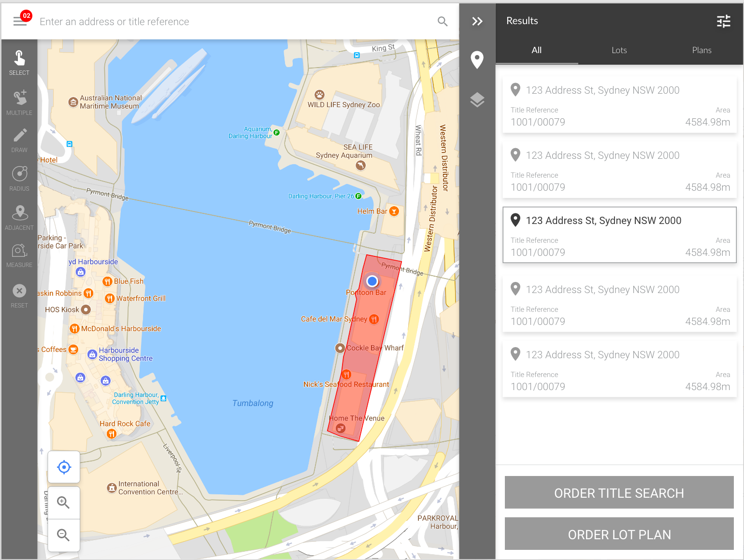This screenshot has height=560, width=744.
Task: Pick the Adjacent tool
Action: pyautogui.click(x=19, y=217)
